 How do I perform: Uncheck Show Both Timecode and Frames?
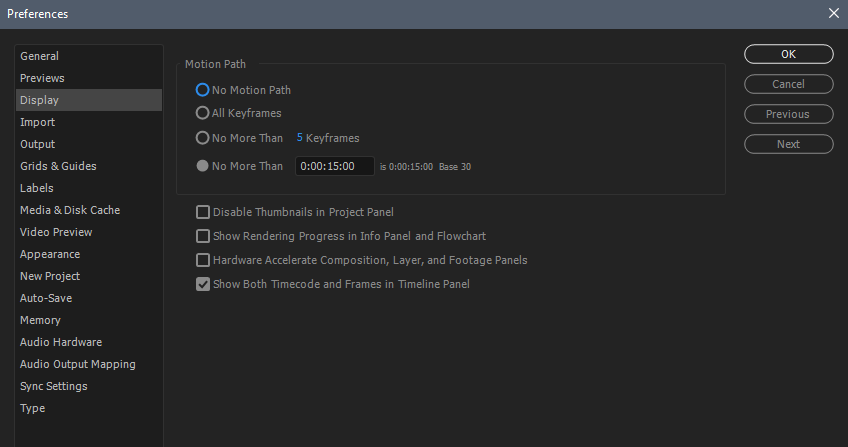pyautogui.click(x=203, y=284)
